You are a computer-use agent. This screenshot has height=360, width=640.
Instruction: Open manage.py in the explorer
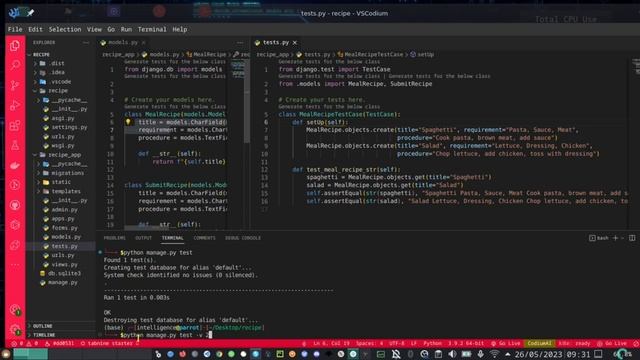click(61, 282)
